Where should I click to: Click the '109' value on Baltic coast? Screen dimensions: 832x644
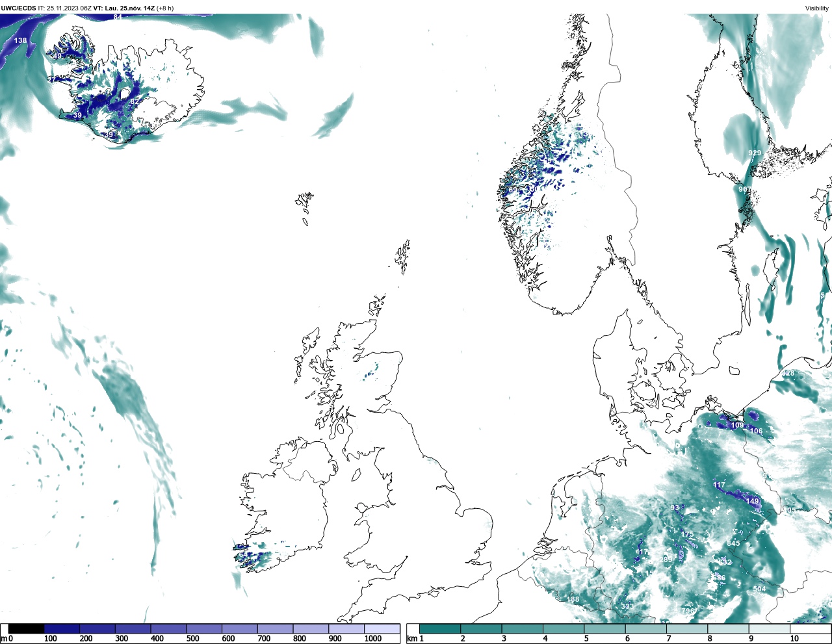[737, 426]
